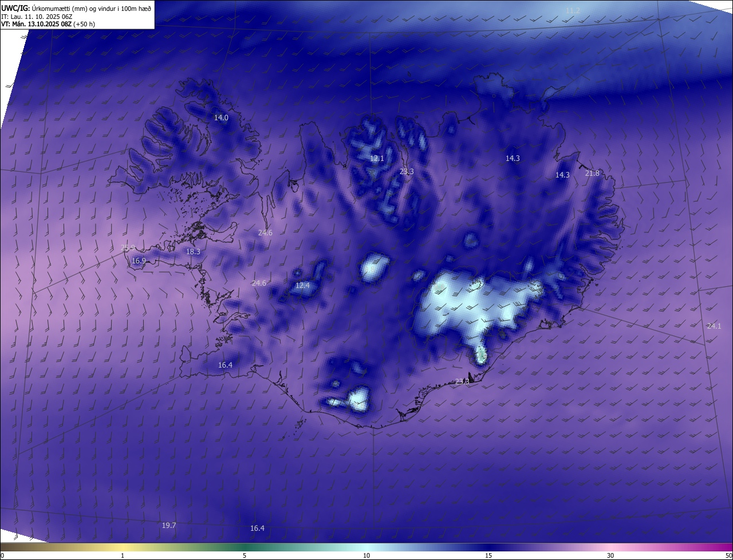The width and height of the screenshot is (733, 560).
Task: Click the title 'Úrkomumætti (mm) og vindur í 100m hæð'
Action: pos(92,8)
